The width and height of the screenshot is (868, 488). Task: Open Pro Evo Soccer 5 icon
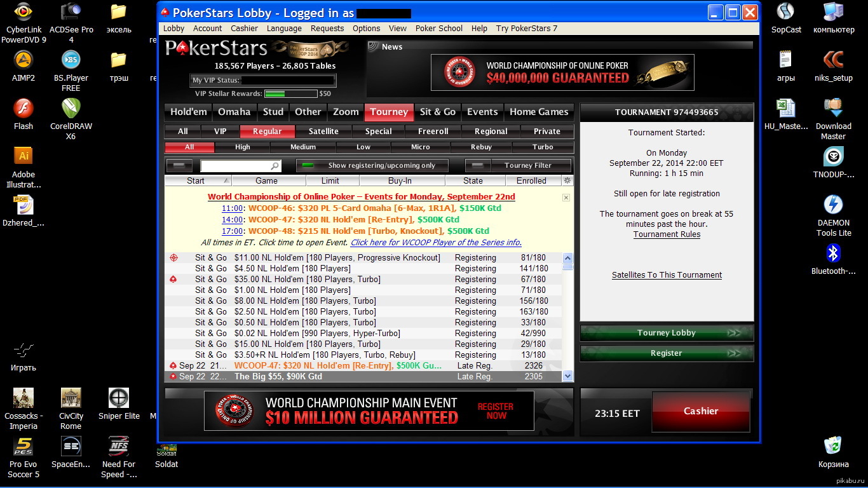click(x=24, y=447)
